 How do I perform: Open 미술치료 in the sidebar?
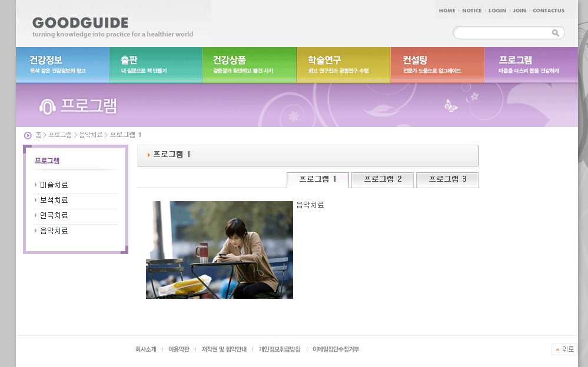pyautogui.click(x=54, y=185)
